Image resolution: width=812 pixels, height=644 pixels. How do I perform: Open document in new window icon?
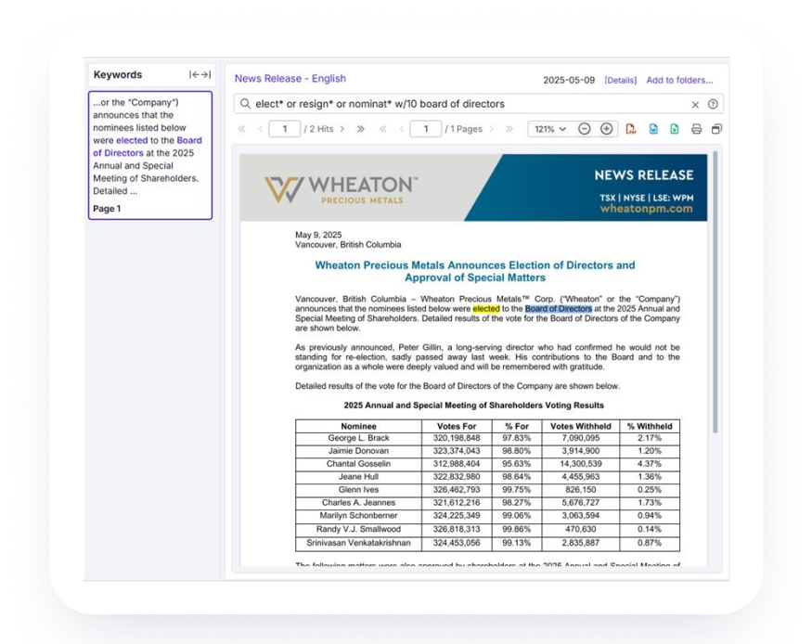point(716,129)
